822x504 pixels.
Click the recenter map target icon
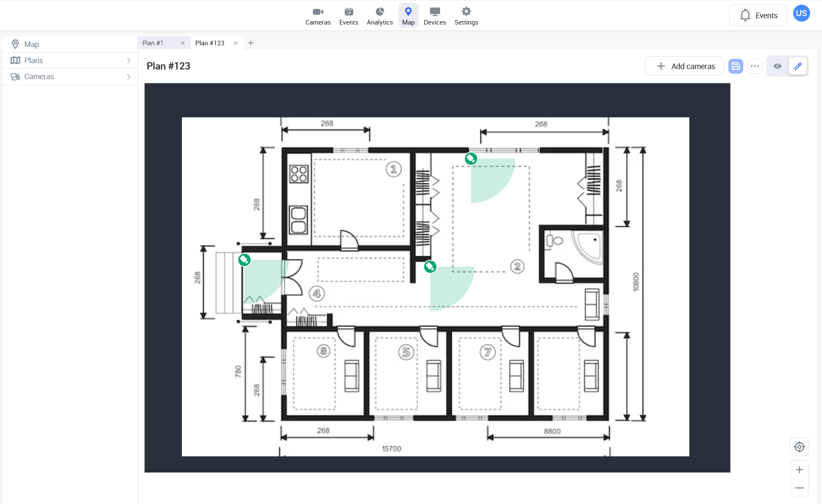point(799,447)
